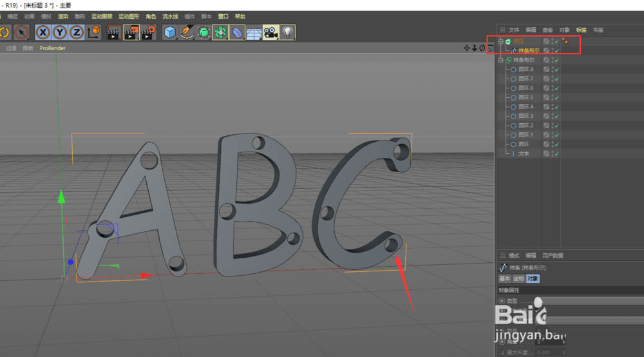Viewport: 644px width, 357px height.
Task: Click the viewport zoom dolly icon
Action: 475,48
